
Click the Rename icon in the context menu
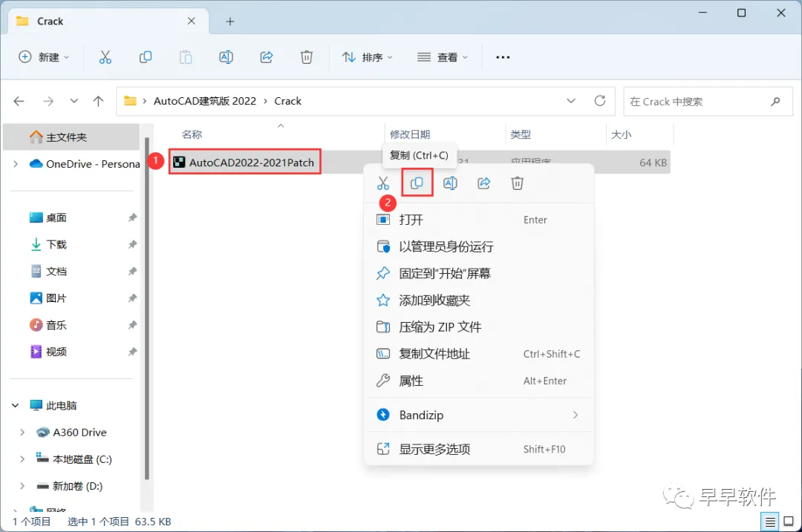[450, 183]
